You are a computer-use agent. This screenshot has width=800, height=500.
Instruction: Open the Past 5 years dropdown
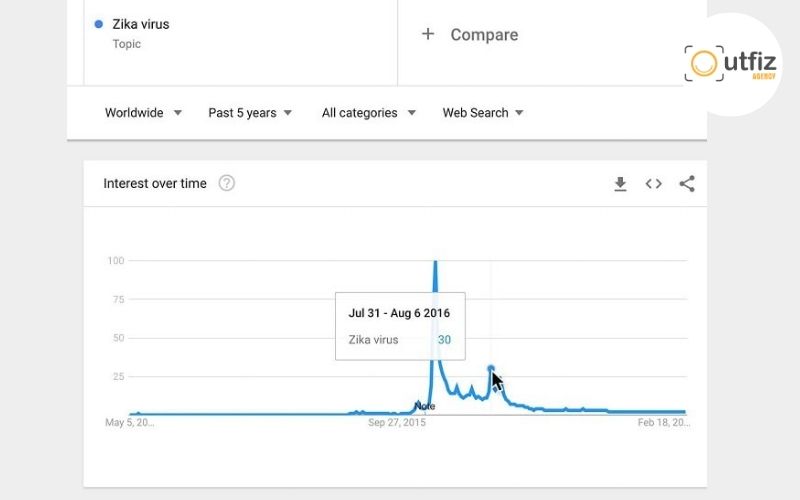click(249, 113)
